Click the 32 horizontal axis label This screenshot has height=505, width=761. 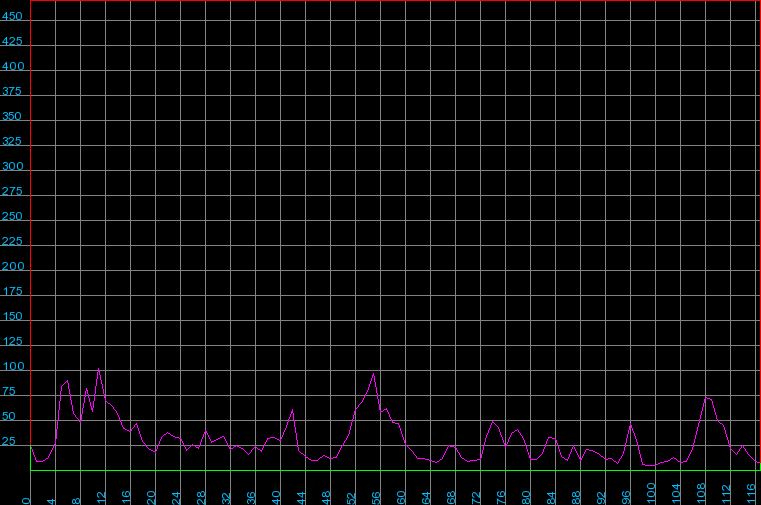226,498
